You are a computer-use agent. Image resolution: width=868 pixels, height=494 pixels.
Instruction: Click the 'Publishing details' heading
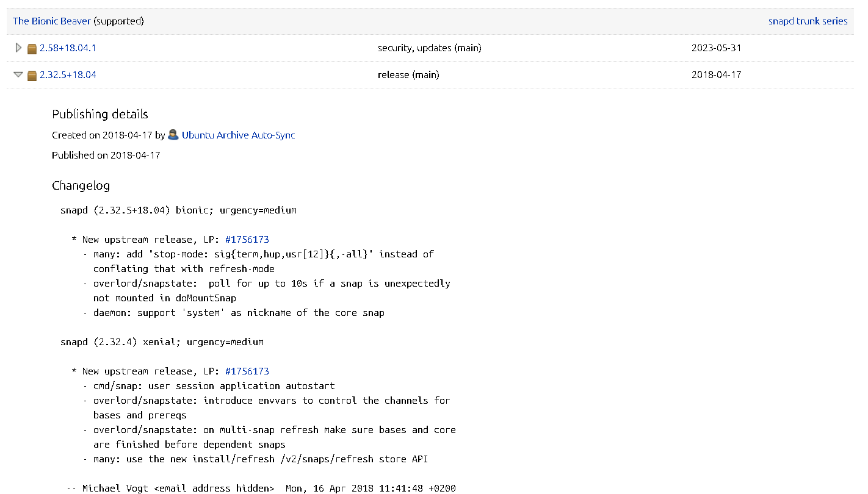pos(100,114)
